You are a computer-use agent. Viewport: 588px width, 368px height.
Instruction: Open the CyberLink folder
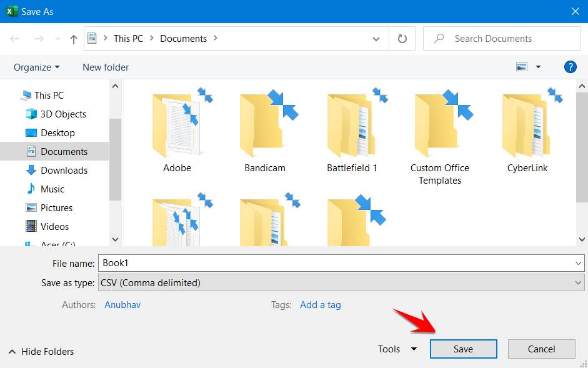click(x=527, y=129)
